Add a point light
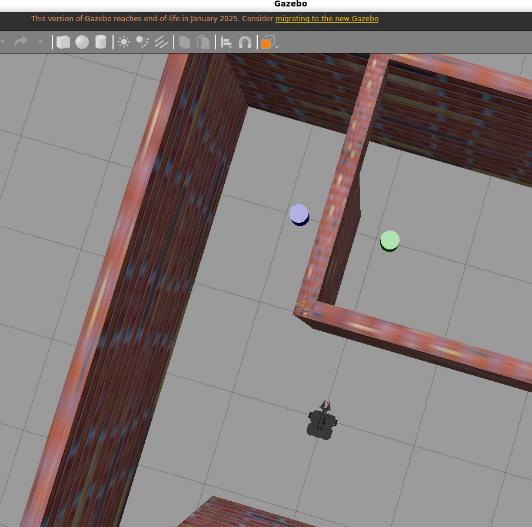The height and width of the screenshot is (527, 532). click(x=124, y=42)
